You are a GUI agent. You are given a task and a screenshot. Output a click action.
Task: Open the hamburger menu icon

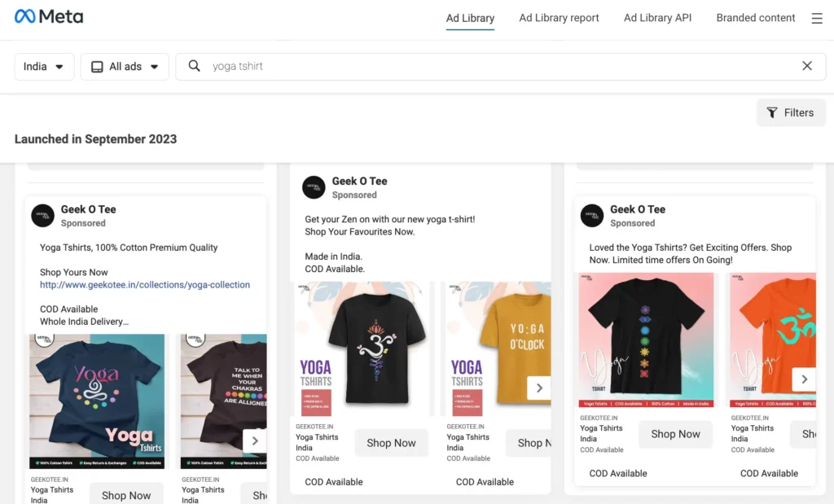coord(816,18)
